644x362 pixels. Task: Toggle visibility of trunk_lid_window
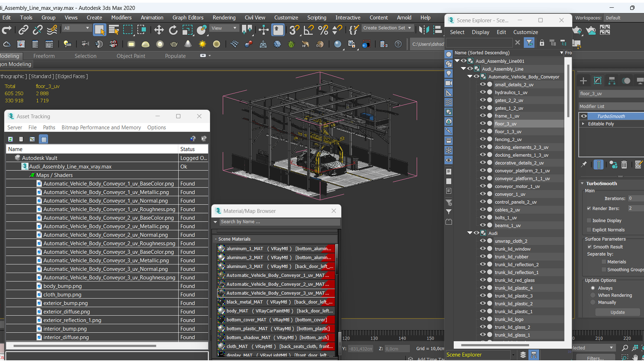[483, 249]
